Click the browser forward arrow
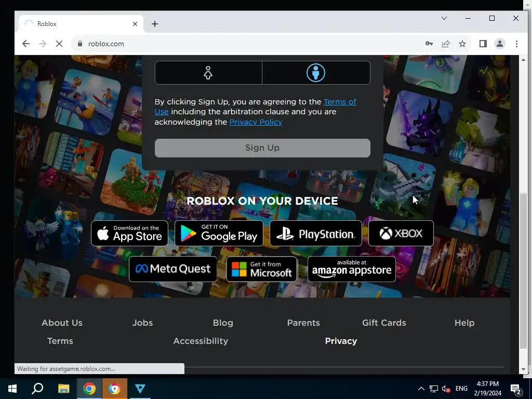Image resolution: width=532 pixels, height=399 pixels. pos(43,44)
